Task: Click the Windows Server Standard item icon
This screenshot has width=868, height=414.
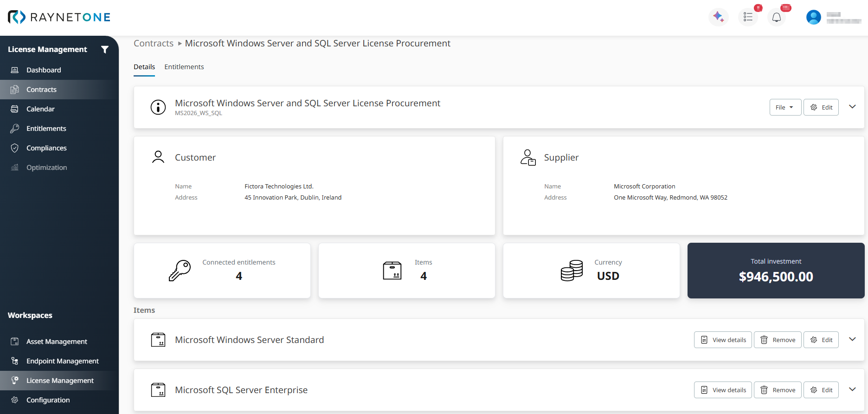Action: pyautogui.click(x=158, y=340)
